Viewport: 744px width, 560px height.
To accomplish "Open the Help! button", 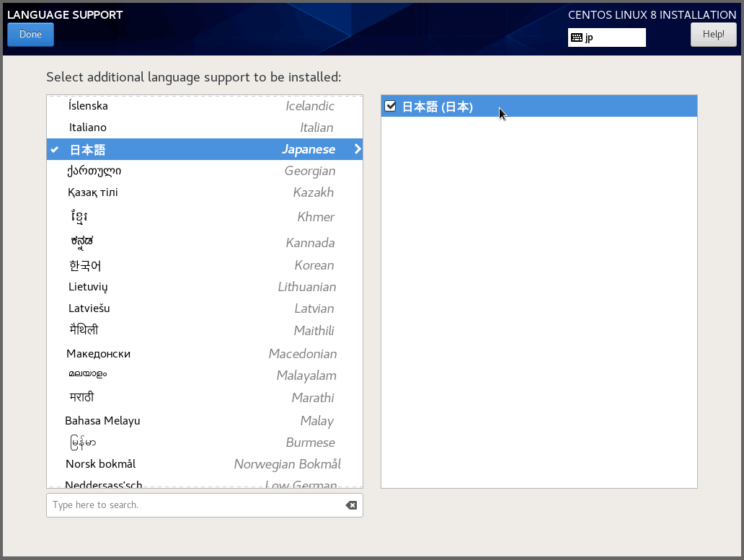I will tap(713, 35).
